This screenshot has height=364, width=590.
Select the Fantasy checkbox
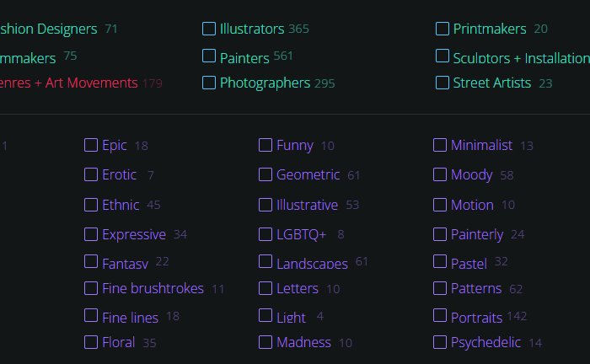(x=91, y=261)
